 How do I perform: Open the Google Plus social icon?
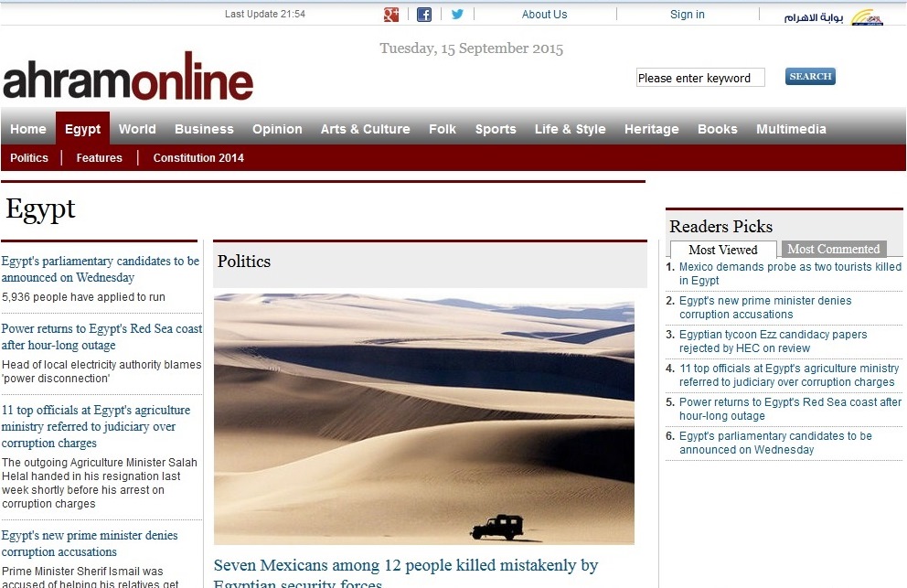click(391, 15)
